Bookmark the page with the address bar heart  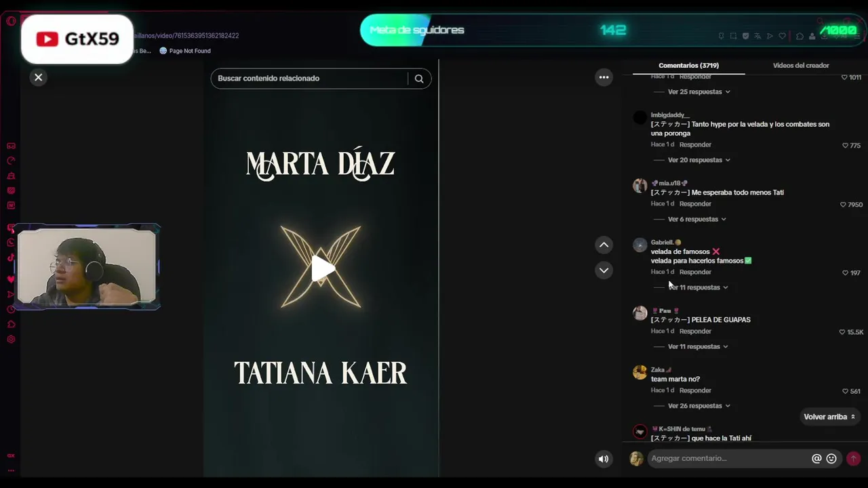(782, 36)
